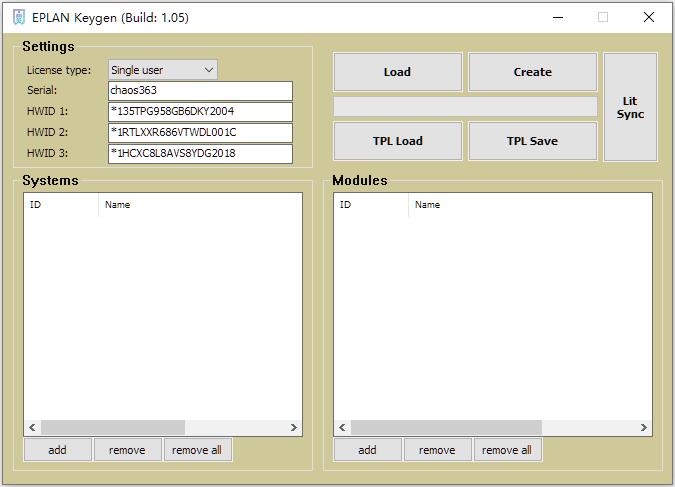The image size is (675, 487).
Task: Click into the Serial input field
Action: tap(200, 91)
